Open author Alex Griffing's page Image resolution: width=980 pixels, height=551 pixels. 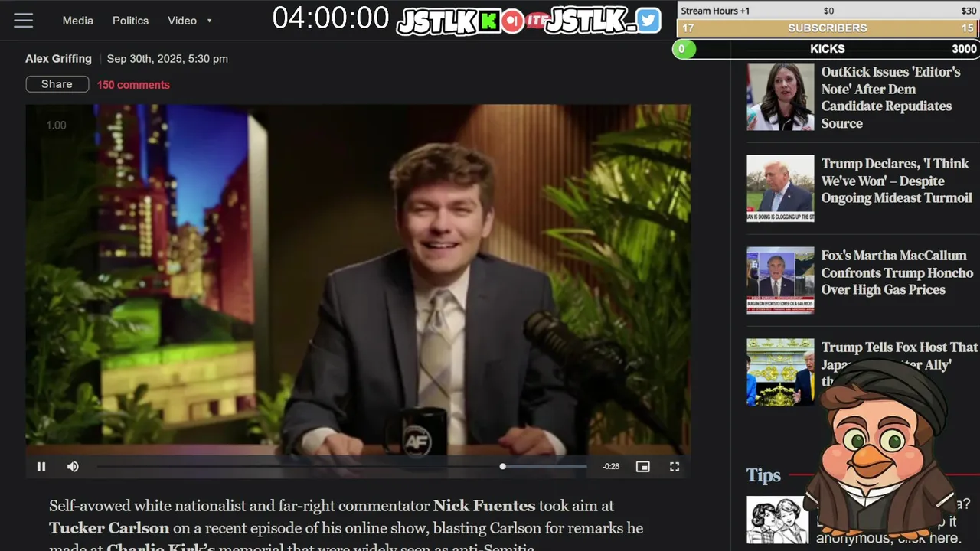(58, 59)
